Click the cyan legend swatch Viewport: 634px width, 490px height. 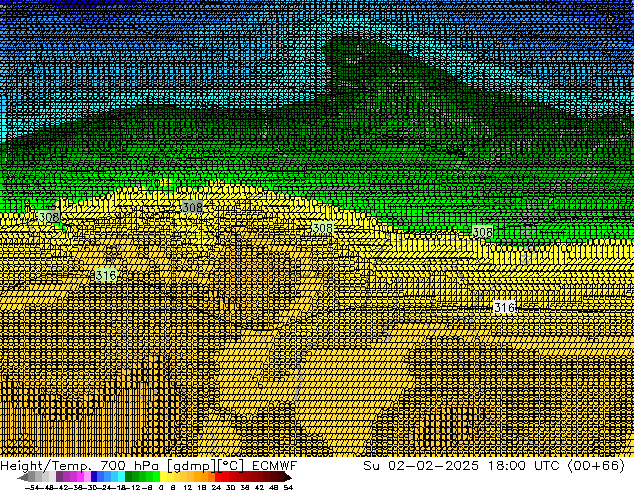coord(121,477)
